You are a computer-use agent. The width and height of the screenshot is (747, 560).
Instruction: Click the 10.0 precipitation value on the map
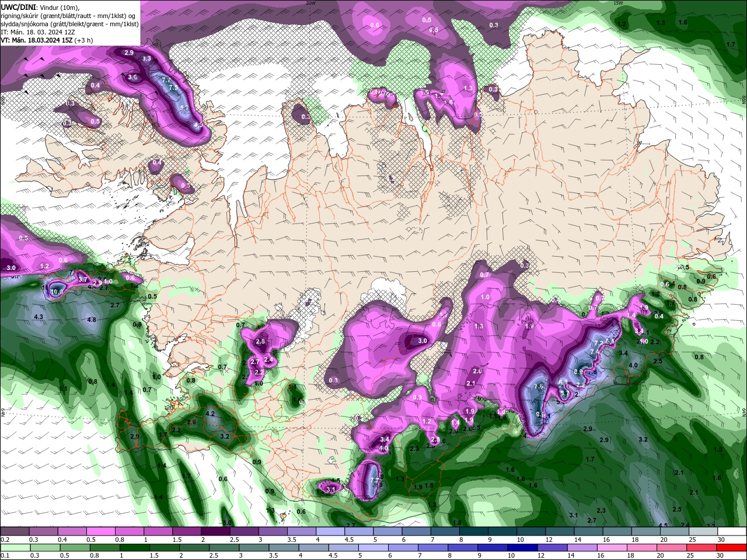57,291
